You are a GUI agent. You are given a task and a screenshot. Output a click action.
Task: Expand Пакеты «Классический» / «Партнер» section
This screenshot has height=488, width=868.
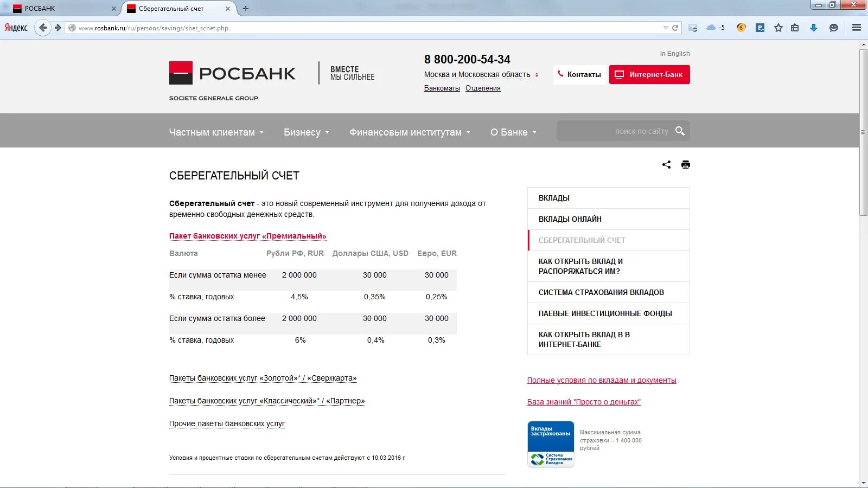(267, 401)
